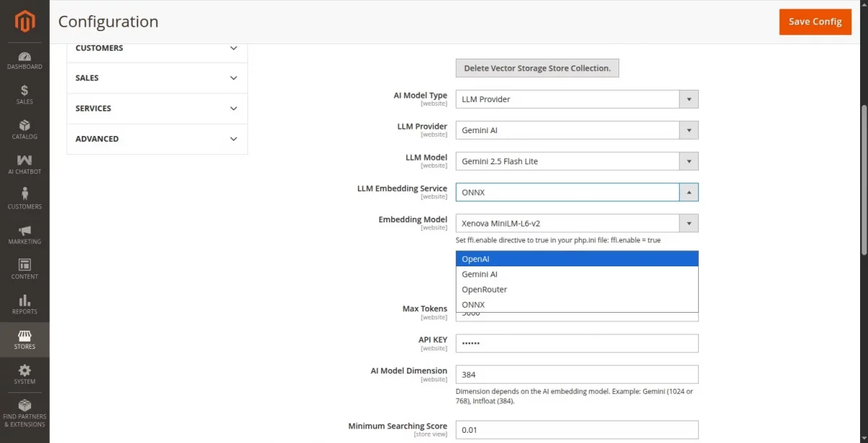Expand the Customers configuration section
The image size is (868, 443).
[157, 48]
